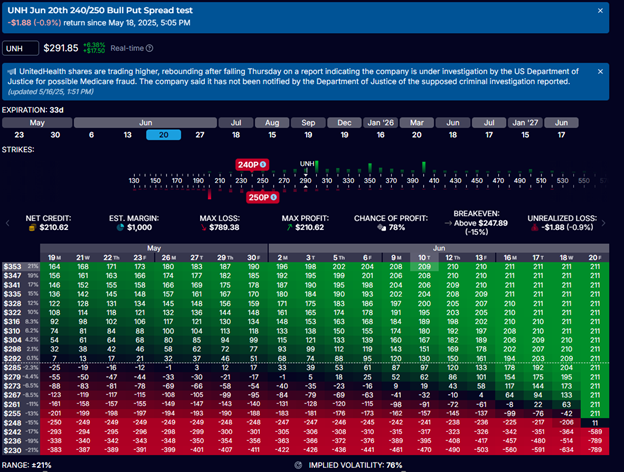The width and height of the screenshot is (624, 472).
Task: Click the 30 F date column header
Action: pyautogui.click(x=254, y=257)
